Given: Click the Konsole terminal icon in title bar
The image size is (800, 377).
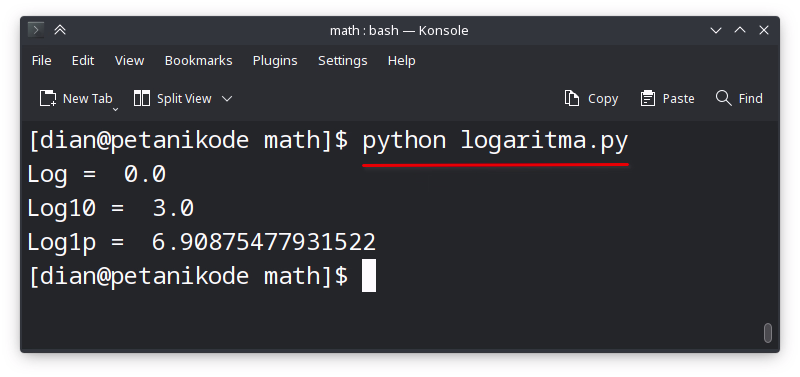Looking at the screenshot, I should (x=36, y=30).
